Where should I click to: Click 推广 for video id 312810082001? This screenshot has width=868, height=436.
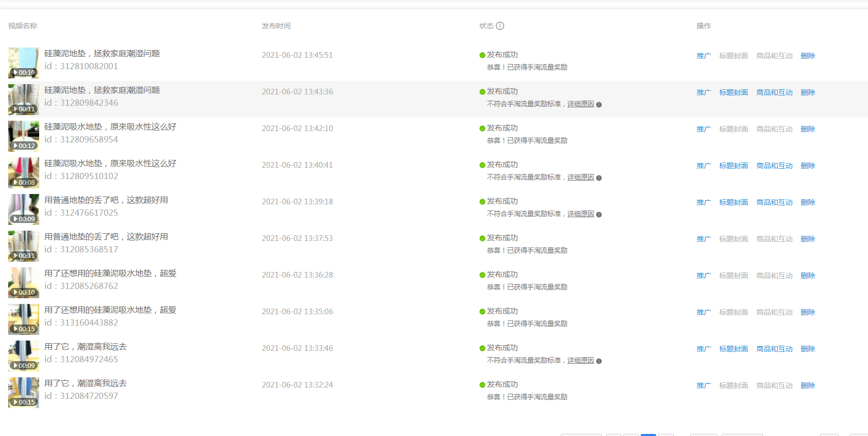coord(704,56)
